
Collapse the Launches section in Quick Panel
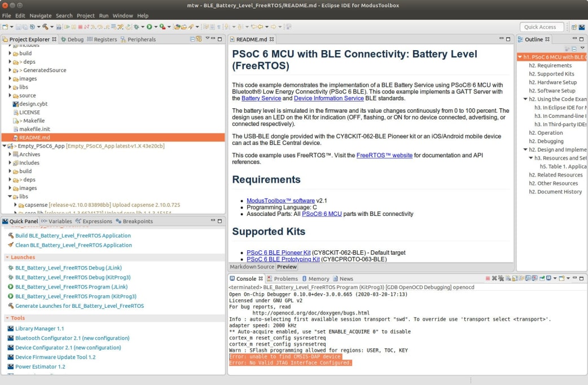click(7, 257)
